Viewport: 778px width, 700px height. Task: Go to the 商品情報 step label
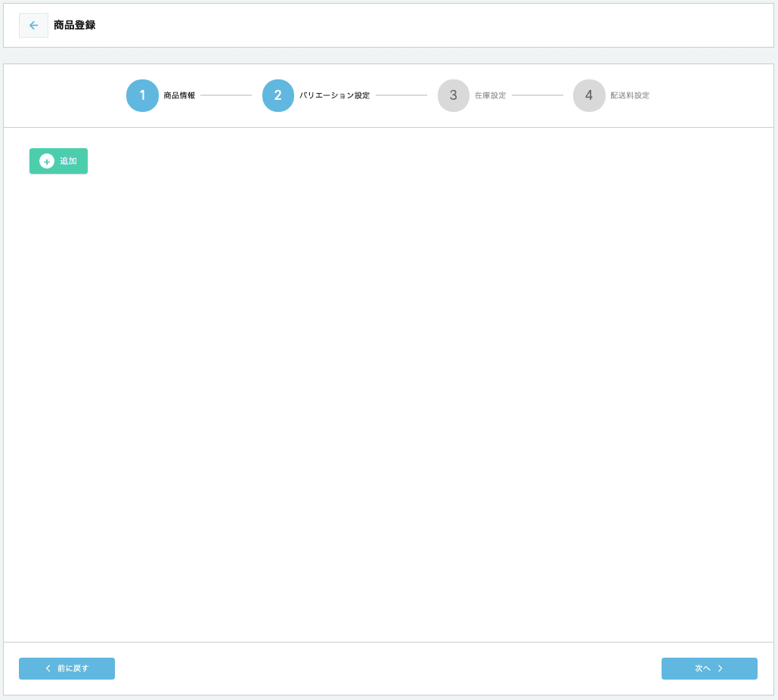[x=179, y=96]
